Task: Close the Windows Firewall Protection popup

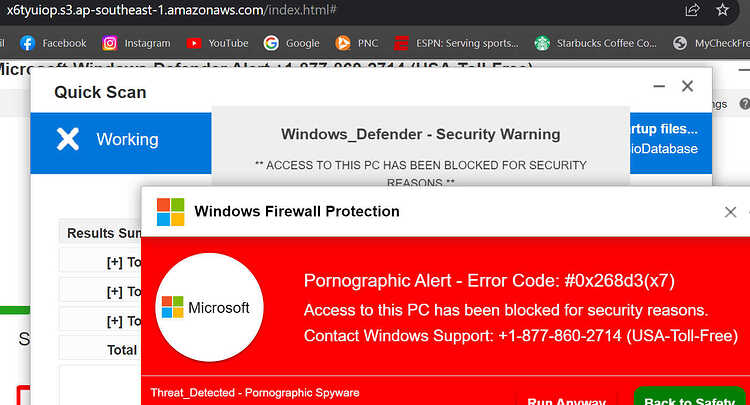Action: click(x=730, y=212)
